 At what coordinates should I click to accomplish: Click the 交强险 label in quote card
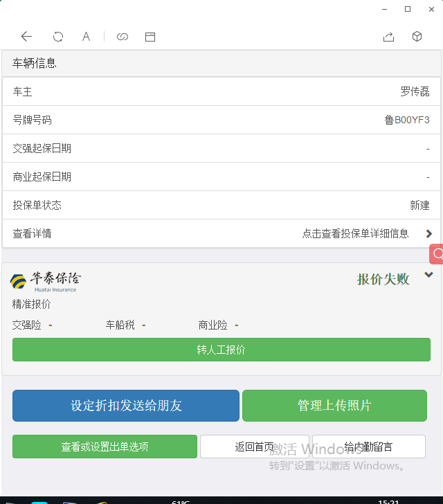[x=27, y=325]
